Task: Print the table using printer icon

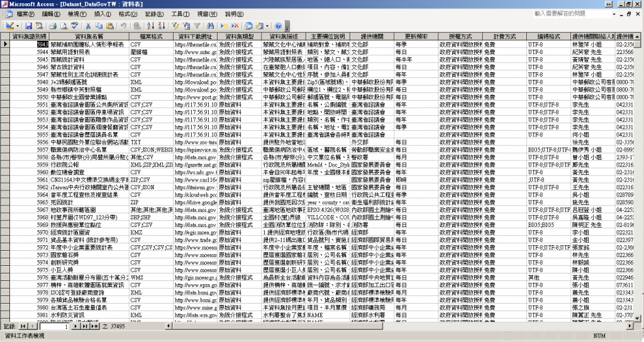Action: (x=53, y=26)
